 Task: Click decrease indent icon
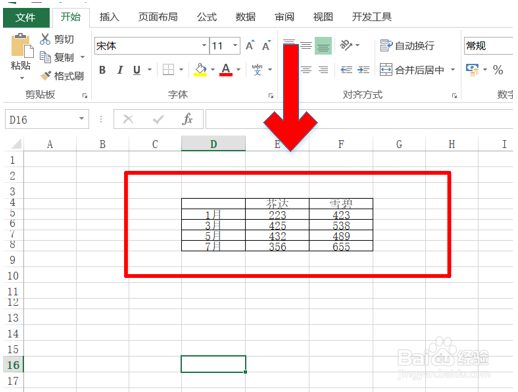pos(346,70)
